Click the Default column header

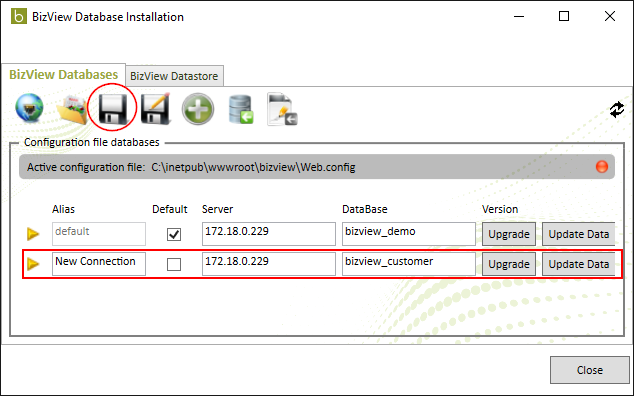170,209
